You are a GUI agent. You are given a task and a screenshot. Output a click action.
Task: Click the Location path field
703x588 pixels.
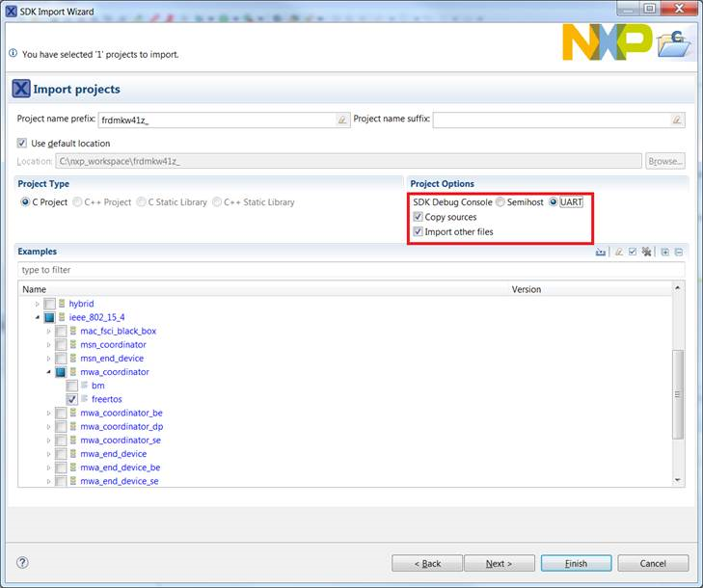(348, 161)
